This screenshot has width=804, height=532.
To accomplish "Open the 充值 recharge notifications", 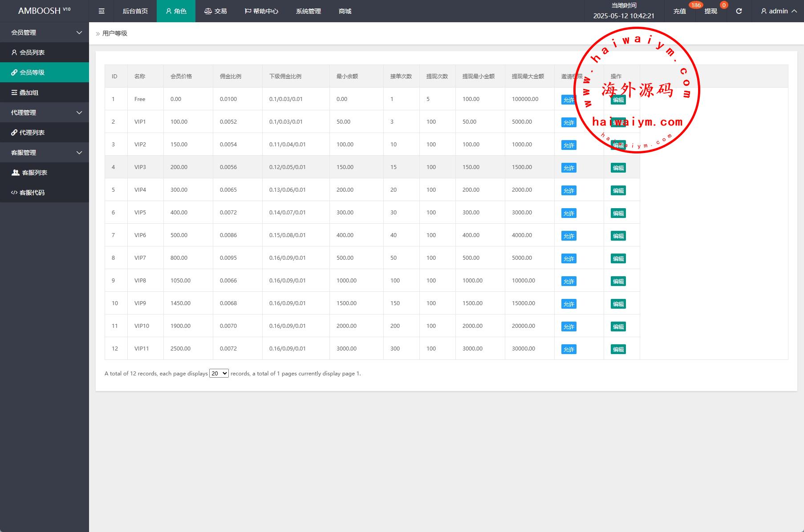I will tap(679, 11).
